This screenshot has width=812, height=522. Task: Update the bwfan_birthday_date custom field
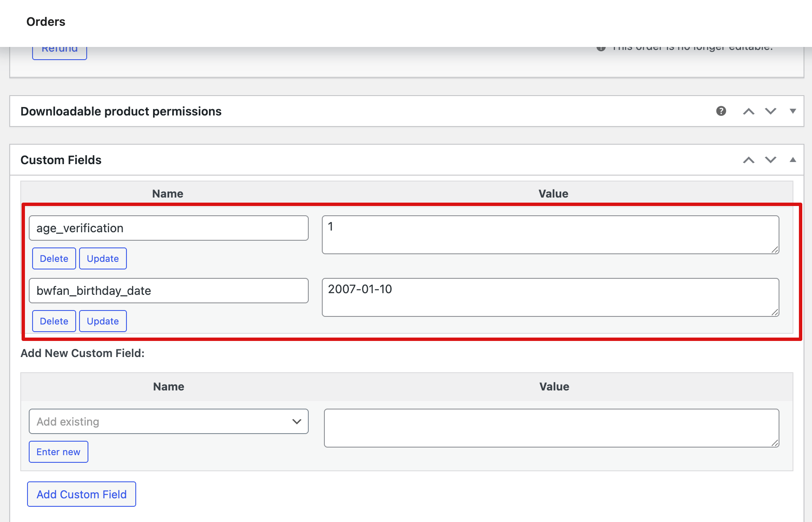tap(102, 321)
